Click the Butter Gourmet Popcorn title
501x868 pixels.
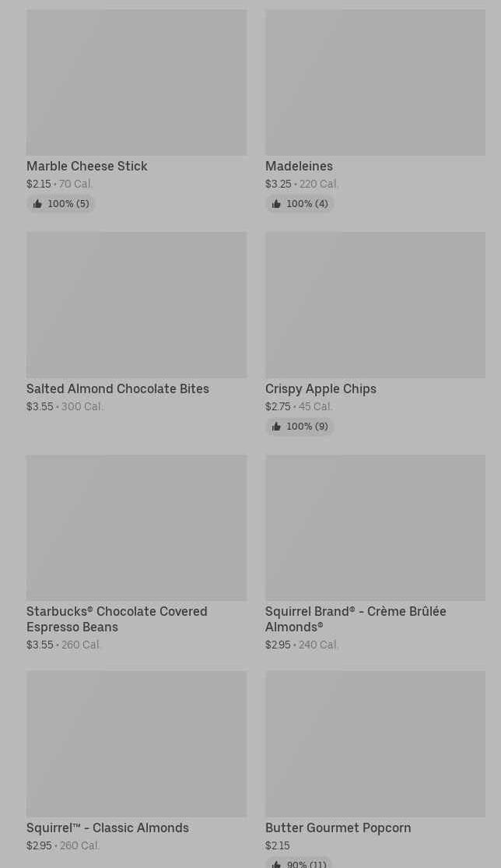tap(338, 828)
